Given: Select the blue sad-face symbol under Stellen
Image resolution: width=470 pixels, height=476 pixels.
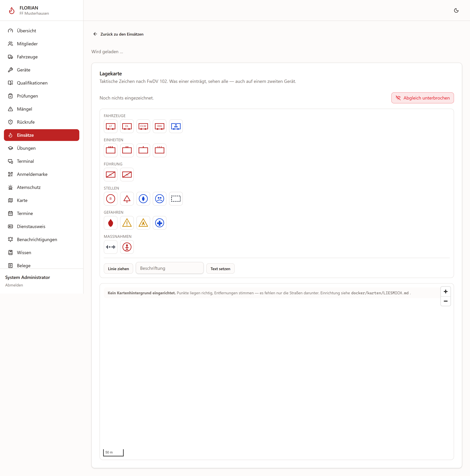Looking at the screenshot, I should coord(159,199).
